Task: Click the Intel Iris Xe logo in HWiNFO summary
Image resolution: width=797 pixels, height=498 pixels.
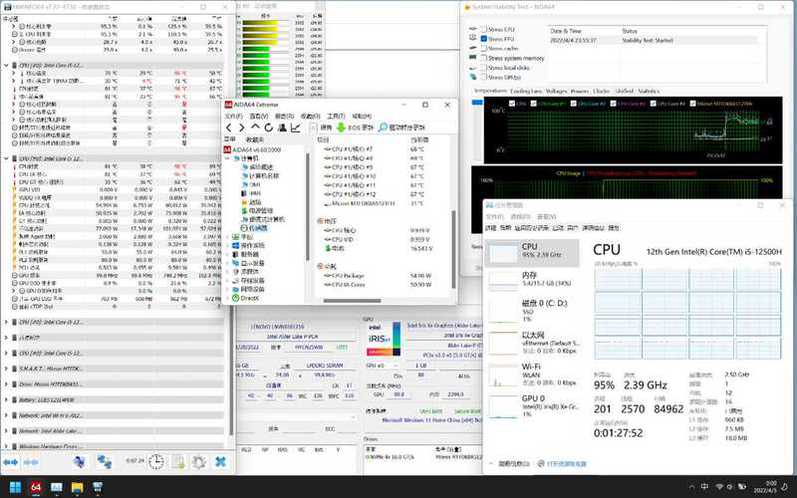Action: click(x=384, y=339)
